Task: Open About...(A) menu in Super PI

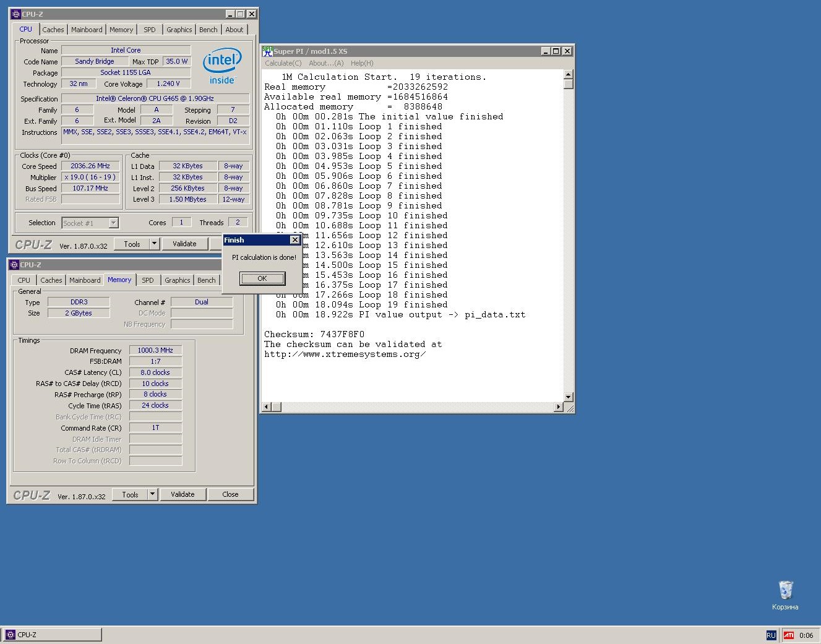Action: click(x=326, y=63)
